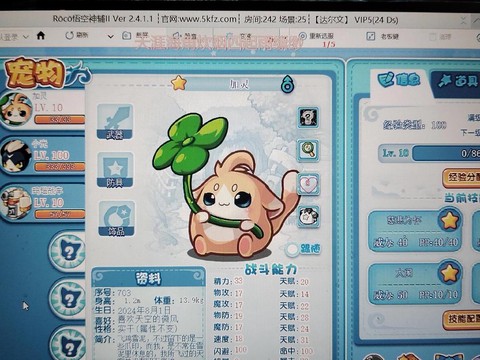Click the second empty pet slot question mark
The image size is (480, 360).
68,299
